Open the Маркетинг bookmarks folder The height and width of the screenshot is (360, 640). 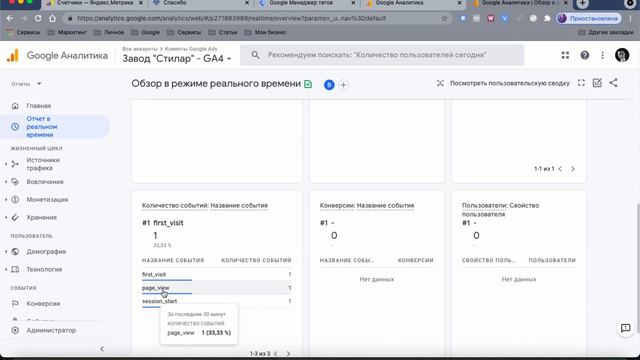[67, 32]
